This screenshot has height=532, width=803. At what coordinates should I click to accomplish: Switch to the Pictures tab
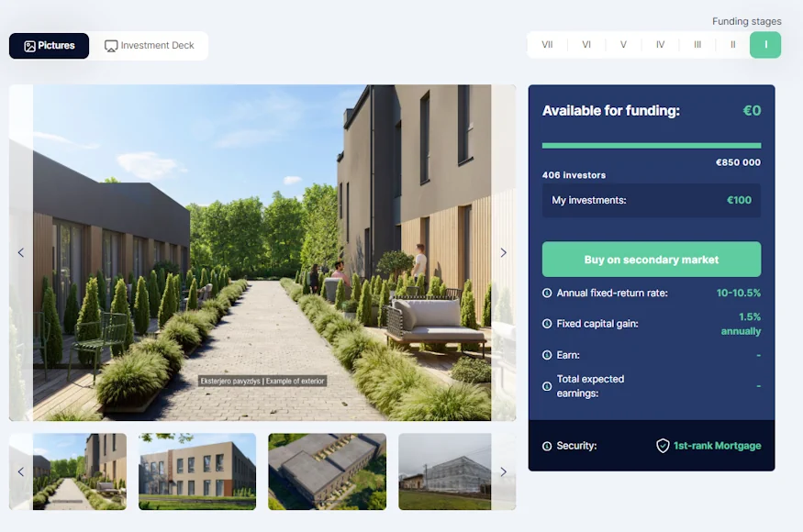coord(50,46)
